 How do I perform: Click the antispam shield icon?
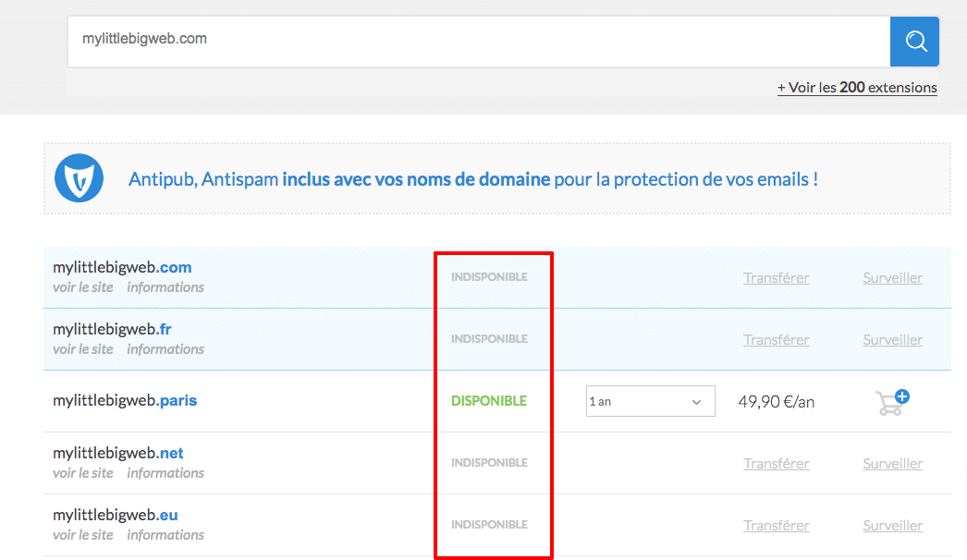[x=79, y=178]
